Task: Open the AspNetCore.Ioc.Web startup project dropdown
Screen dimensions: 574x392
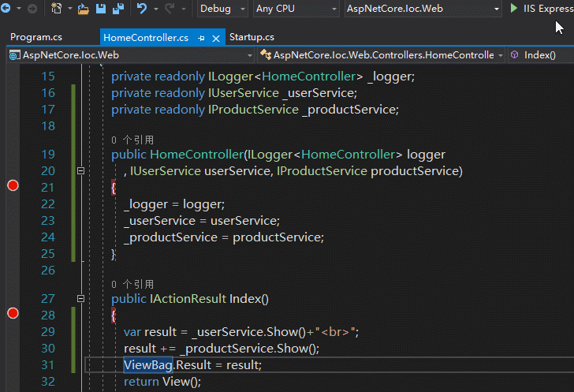Action: pos(423,9)
